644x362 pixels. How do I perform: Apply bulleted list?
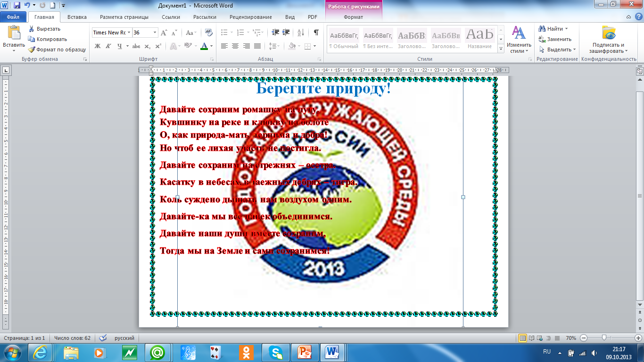click(x=224, y=33)
